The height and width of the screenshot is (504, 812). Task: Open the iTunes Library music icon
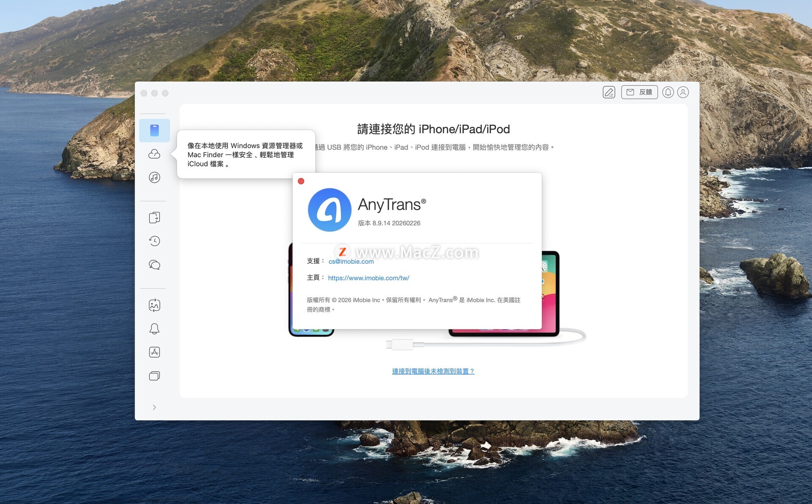point(154,177)
